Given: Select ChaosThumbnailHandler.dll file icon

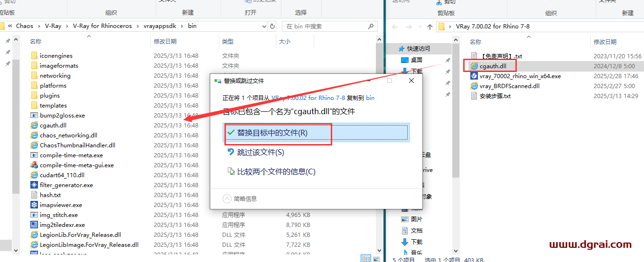Looking at the screenshot, I should point(34,145).
